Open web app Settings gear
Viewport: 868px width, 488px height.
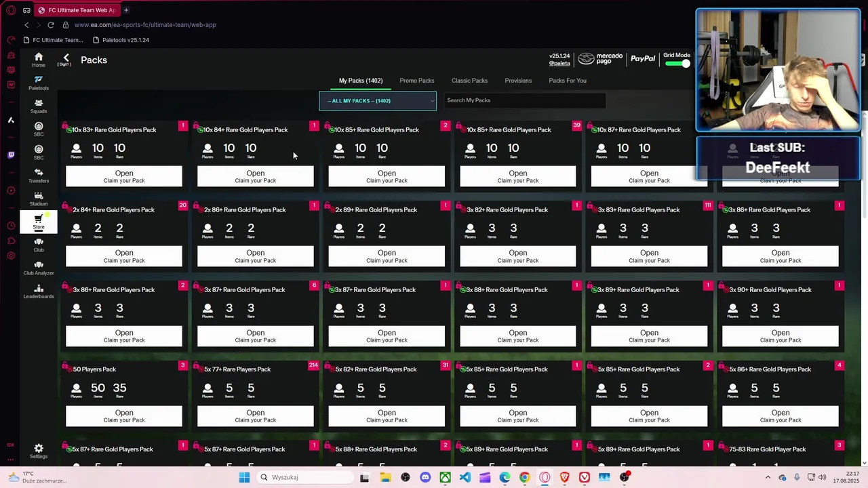(x=39, y=451)
